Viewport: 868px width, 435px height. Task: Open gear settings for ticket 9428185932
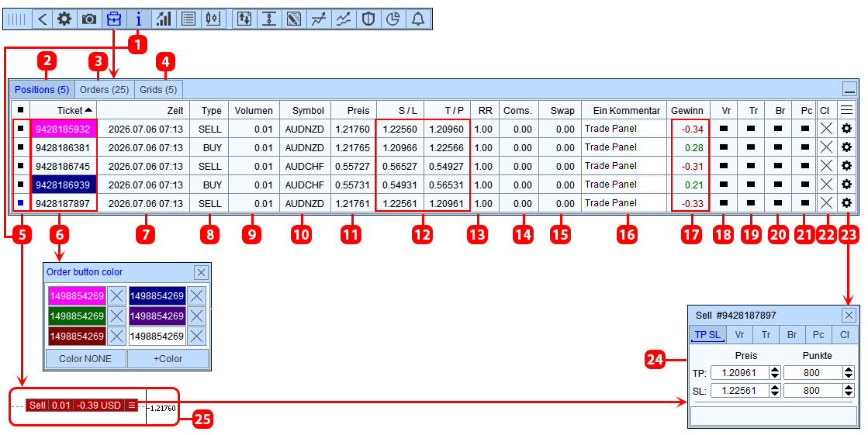[x=846, y=129]
